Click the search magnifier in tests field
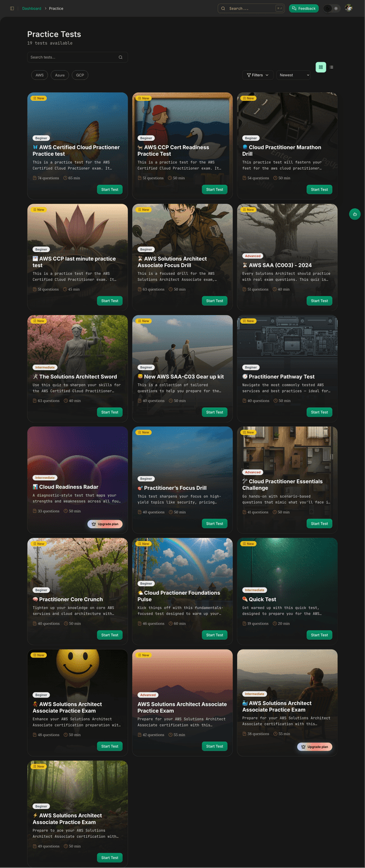The image size is (365, 868). point(120,58)
